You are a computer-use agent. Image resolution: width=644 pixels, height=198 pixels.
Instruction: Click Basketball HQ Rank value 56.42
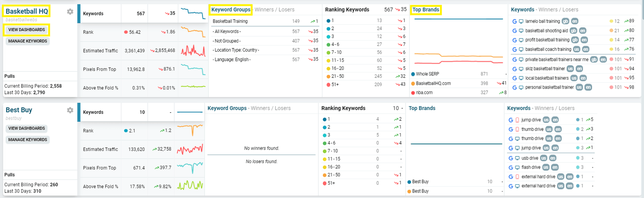[x=135, y=32]
